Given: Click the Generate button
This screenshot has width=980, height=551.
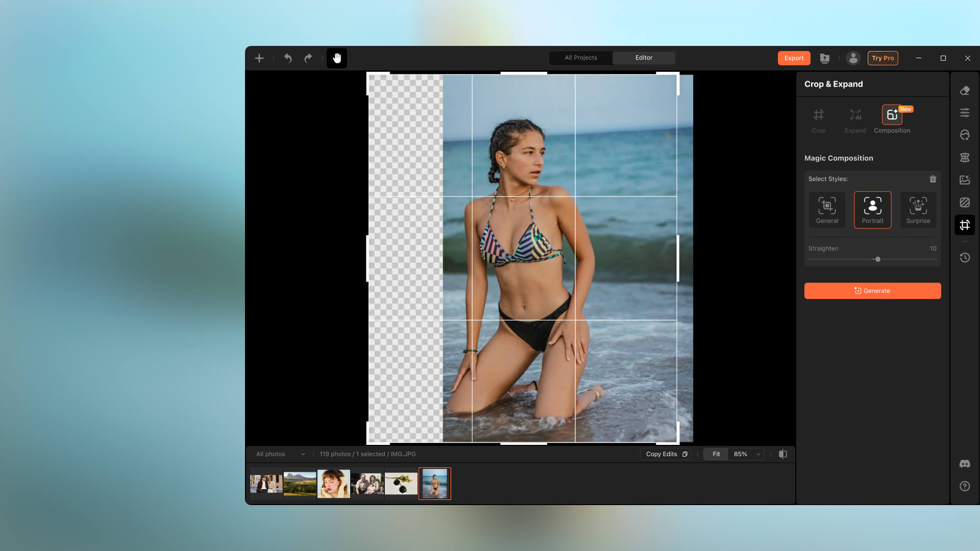Looking at the screenshot, I should point(873,291).
